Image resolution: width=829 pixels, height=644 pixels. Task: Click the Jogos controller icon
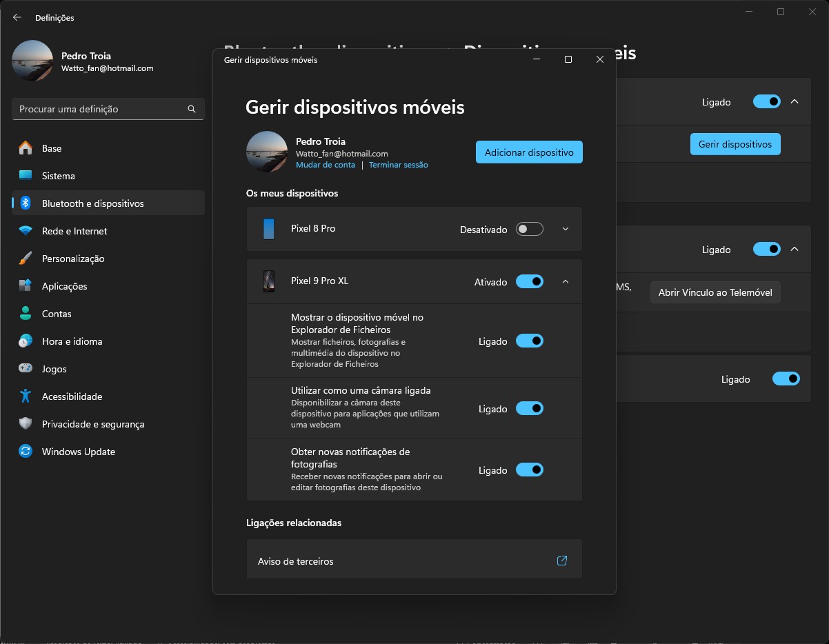coord(26,369)
